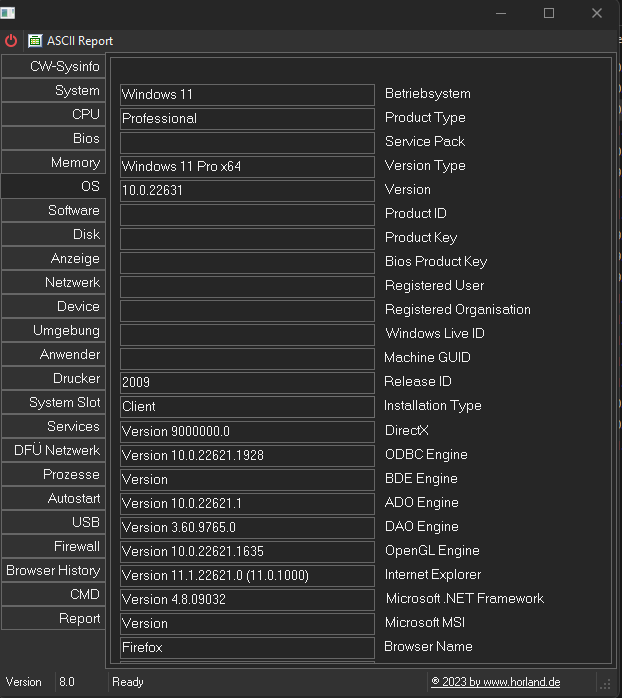Show the Drucker tab
This screenshot has height=698, width=622.
click(53, 378)
